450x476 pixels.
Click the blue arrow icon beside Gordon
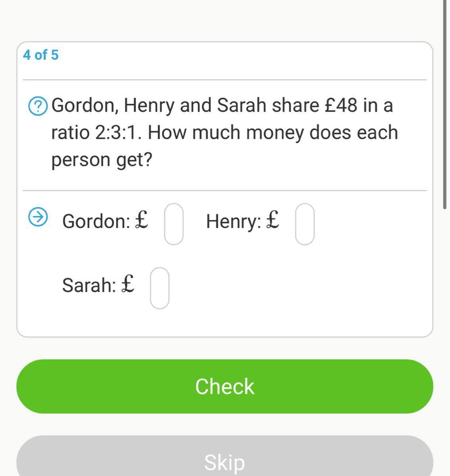pyautogui.click(x=38, y=217)
